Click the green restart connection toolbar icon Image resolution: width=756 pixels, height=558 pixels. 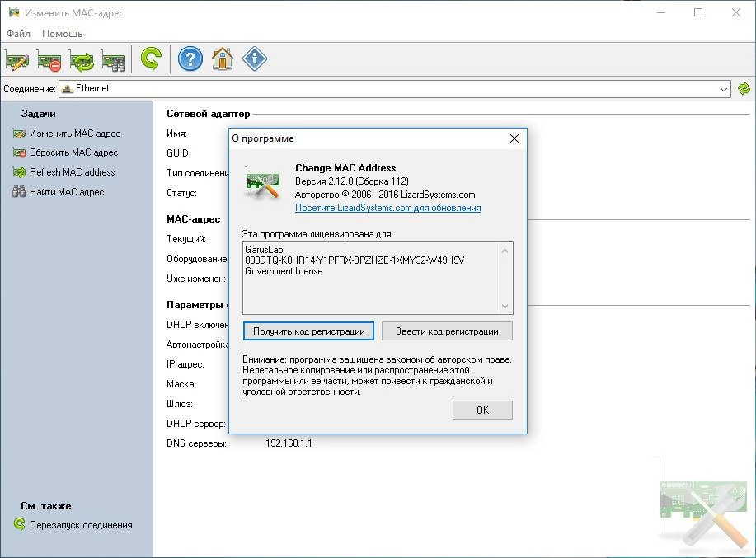151,59
